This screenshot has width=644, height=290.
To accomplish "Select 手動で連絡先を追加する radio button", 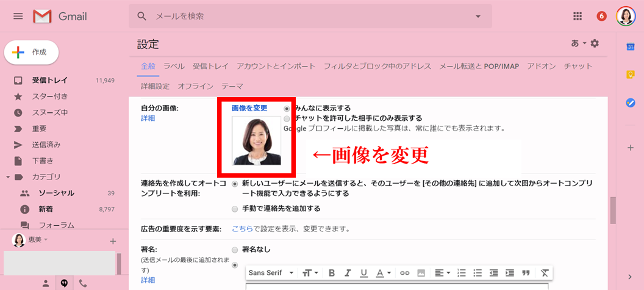I will click(x=235, y=209).
